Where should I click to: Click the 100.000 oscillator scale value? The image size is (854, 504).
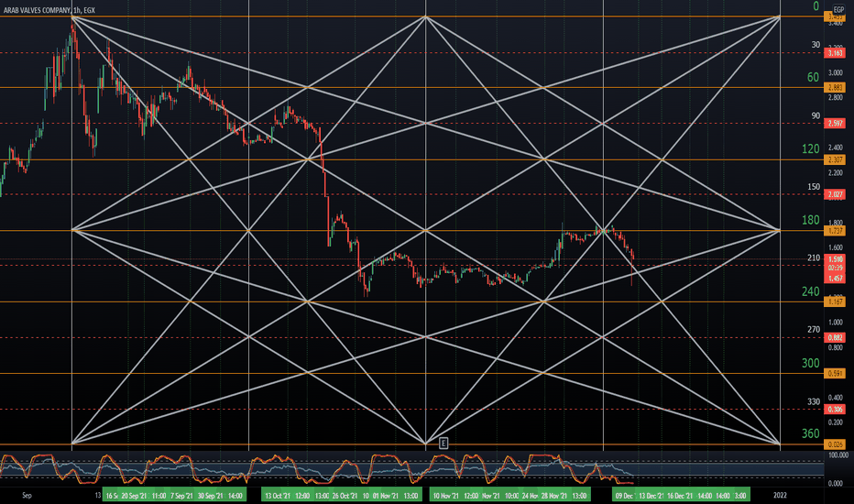[838, 455]
